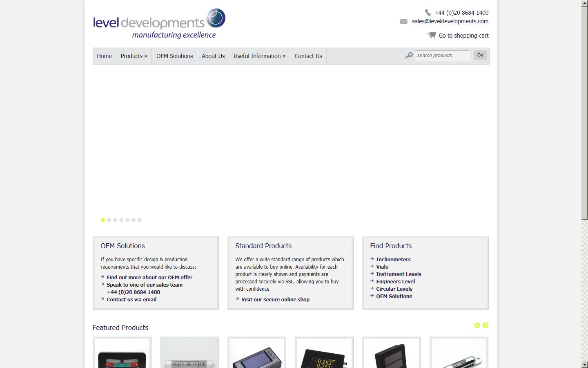Click the envelope icon beside the email address
This screenshot has height=368, width=588.
(404, 21)
